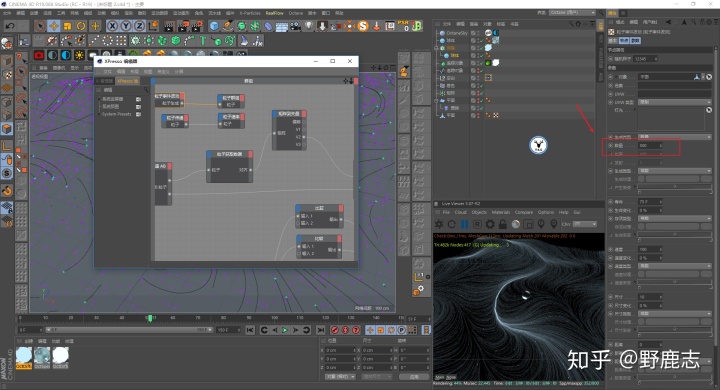The image size is (720, 390).
Task: Click Live Viewer render region R icon
Action: coord(477,224)
